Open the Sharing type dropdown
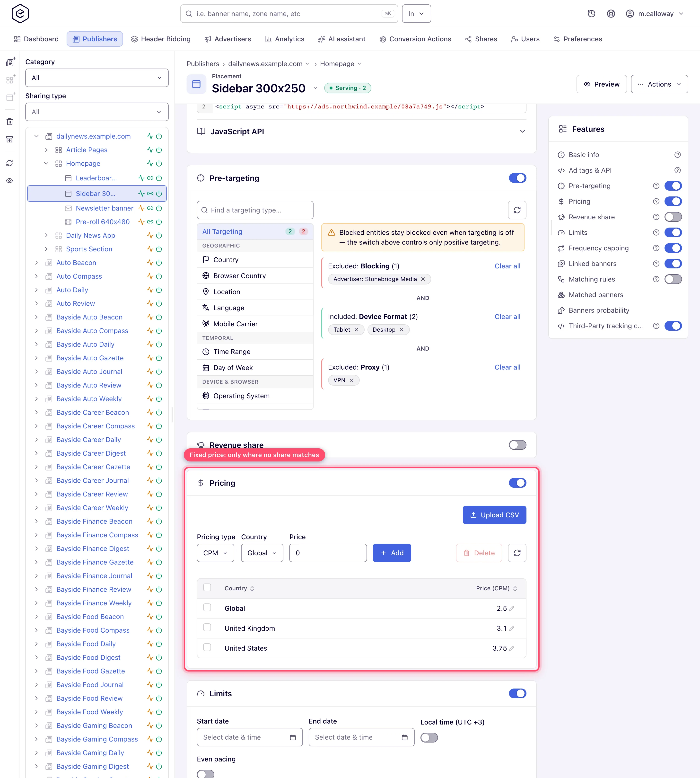700x778 pixels. (x=97, y=112)
